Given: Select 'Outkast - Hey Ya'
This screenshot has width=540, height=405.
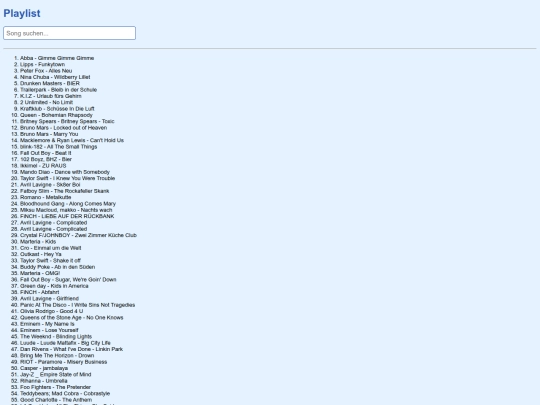Looking at the screenshot, I should 41,254.
